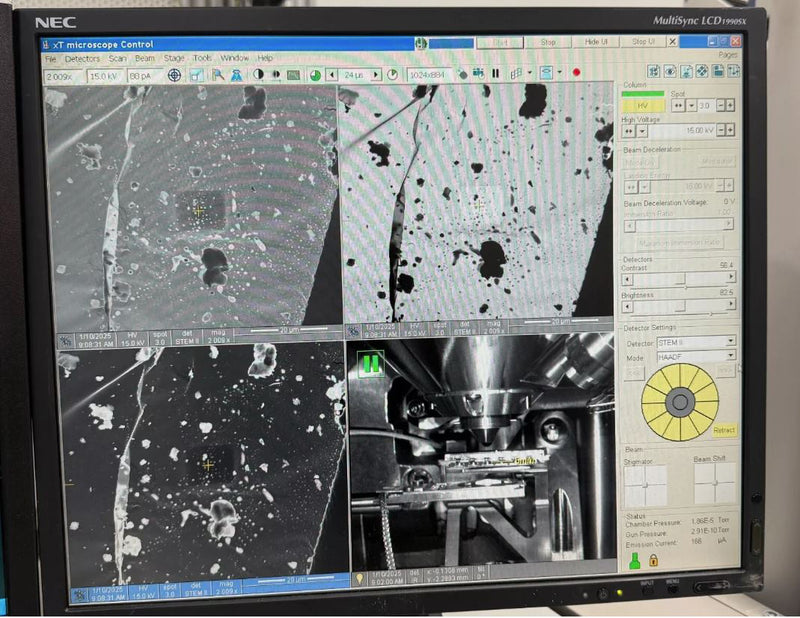Open the Window menu
Screen dimensions: 800x618
pos(234,58)
